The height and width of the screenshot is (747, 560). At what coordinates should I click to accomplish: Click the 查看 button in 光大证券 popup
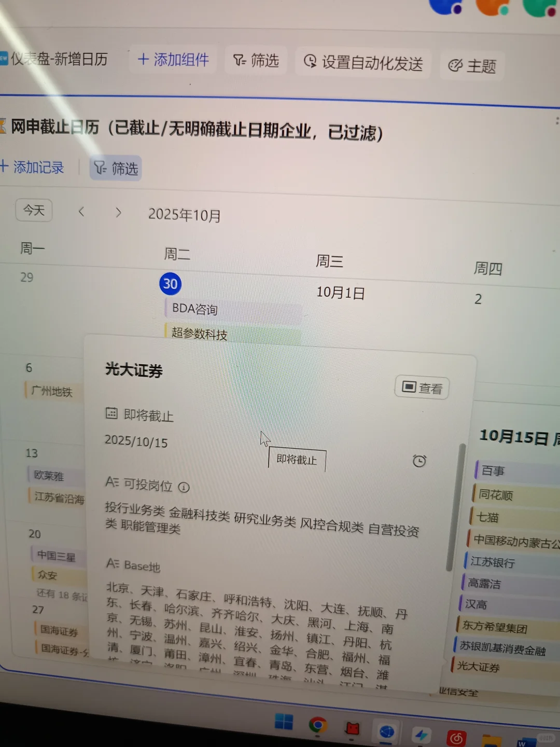(x=422, y=388)
